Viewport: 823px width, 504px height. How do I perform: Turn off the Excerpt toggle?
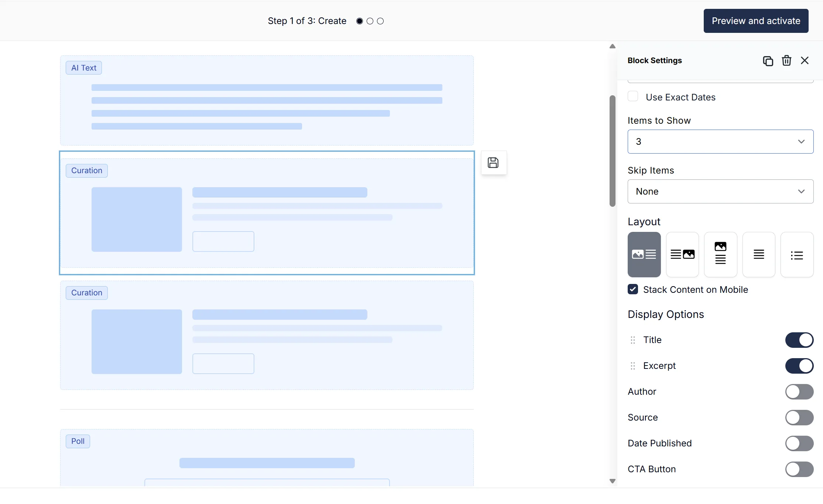coord(799,366)
